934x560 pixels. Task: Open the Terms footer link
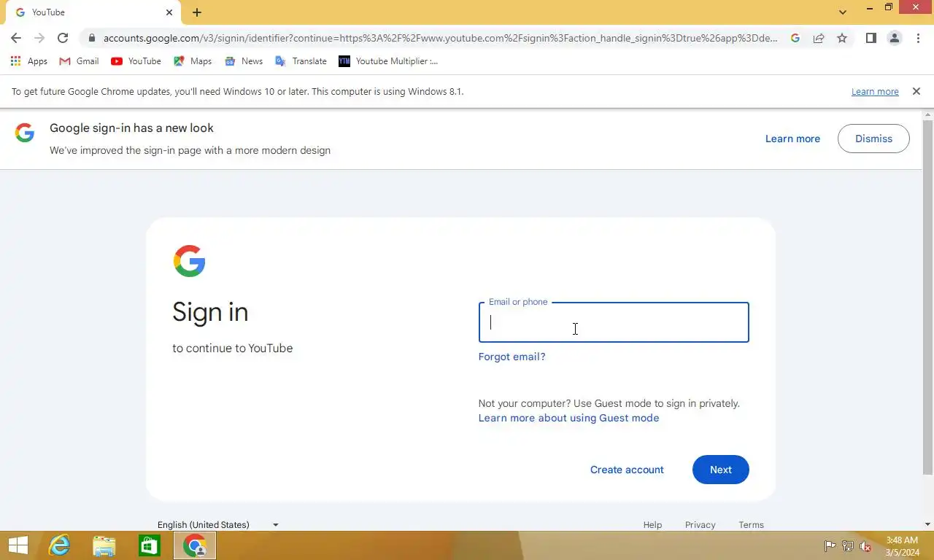[751, 525]
